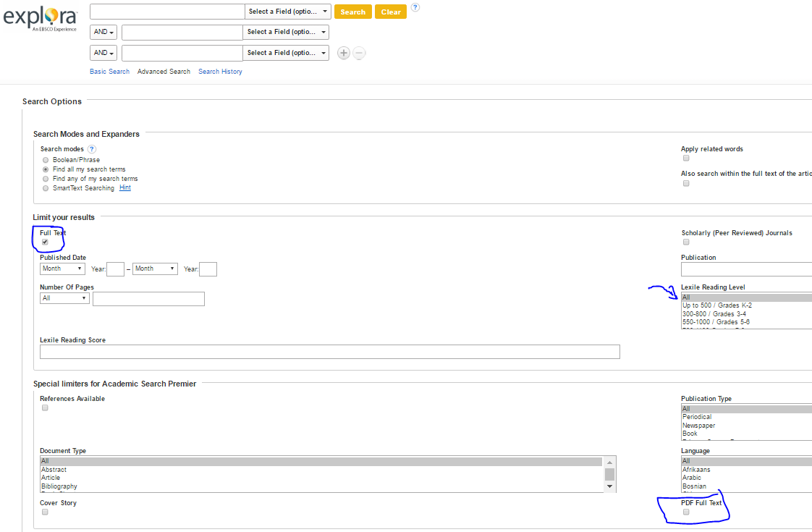812x532 pixels.
Task: Enable Apply related words checkbox
Action: pyautogui.click(x=686, y=158)
